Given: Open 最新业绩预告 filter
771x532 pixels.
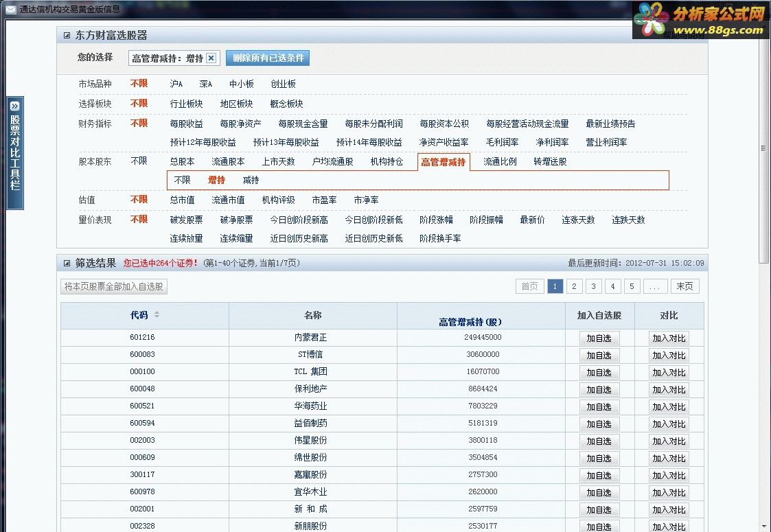Looking at the screenshot, I should pyautogui.click(x=611, y=124).
